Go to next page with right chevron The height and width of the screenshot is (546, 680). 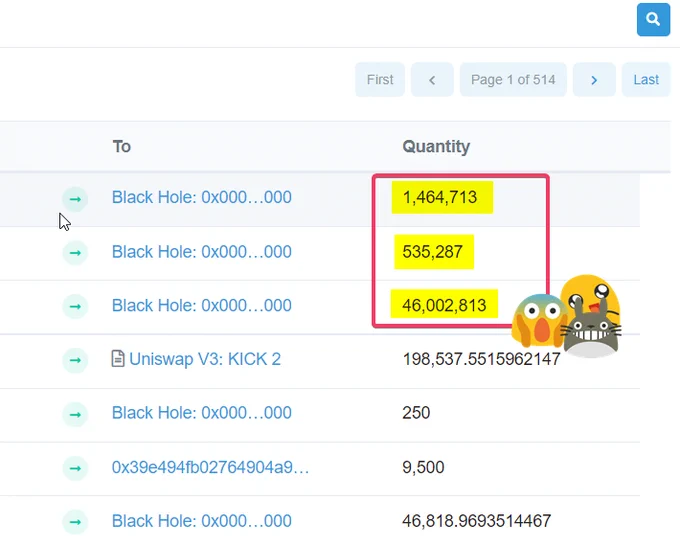click(x=594, y=79)
